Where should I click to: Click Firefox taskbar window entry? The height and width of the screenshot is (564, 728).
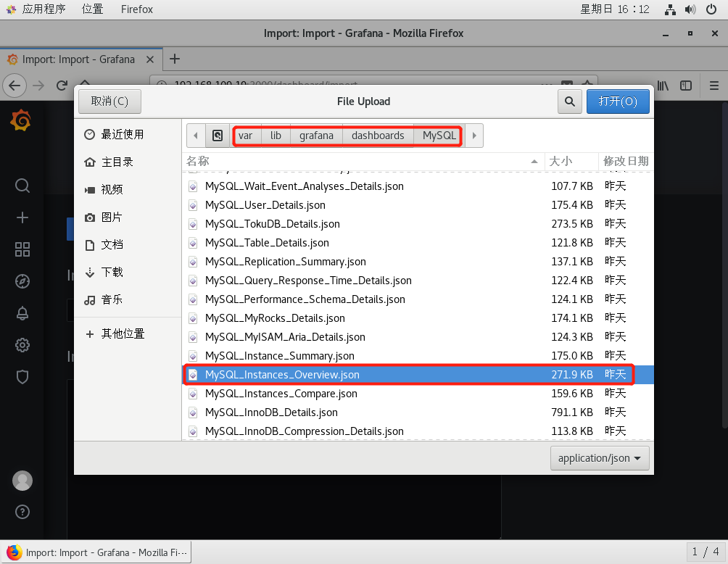pos(96,552)
